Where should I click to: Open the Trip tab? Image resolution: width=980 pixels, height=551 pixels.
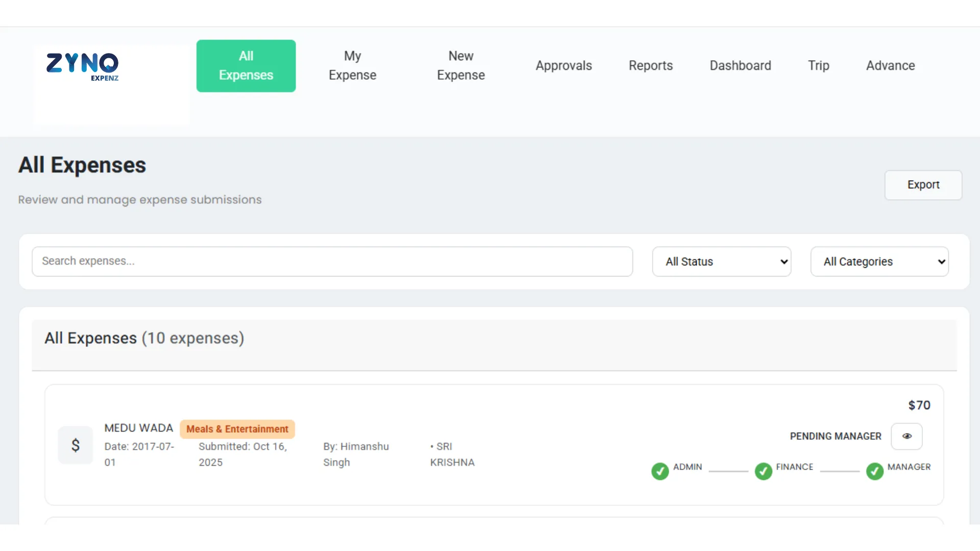point(818,66)
